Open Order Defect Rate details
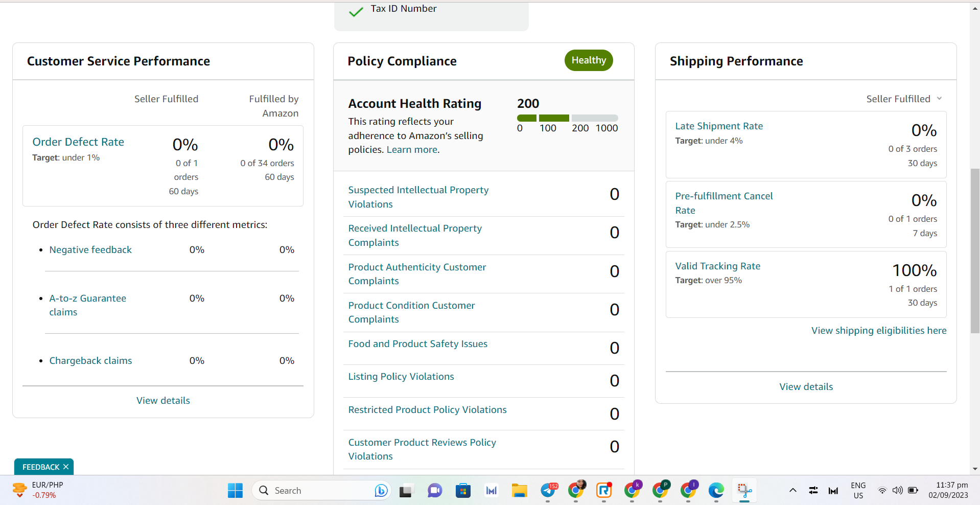Viewport: 980px width, 505px height. pyautogui.click(x=78, y=142)
